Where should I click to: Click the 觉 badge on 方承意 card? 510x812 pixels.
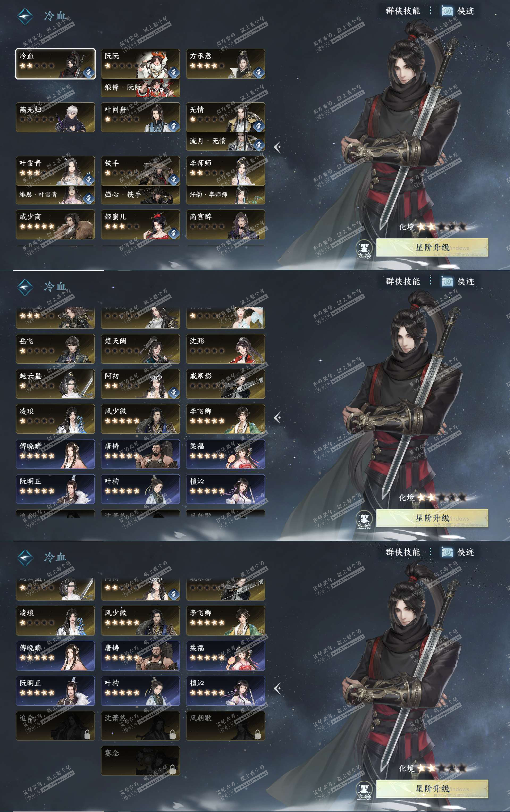click(259, 72)
